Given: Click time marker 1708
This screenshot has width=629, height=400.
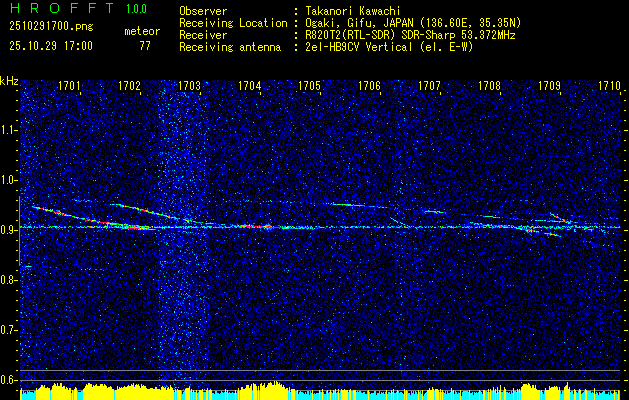Looking at the screenshot, I should [x=489, y=85].
